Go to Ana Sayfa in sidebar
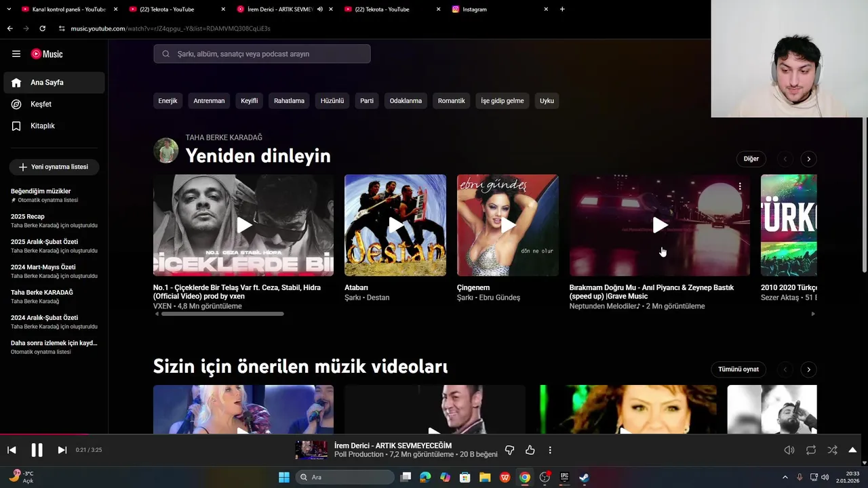868x488 pixels. tap(54, 82)
